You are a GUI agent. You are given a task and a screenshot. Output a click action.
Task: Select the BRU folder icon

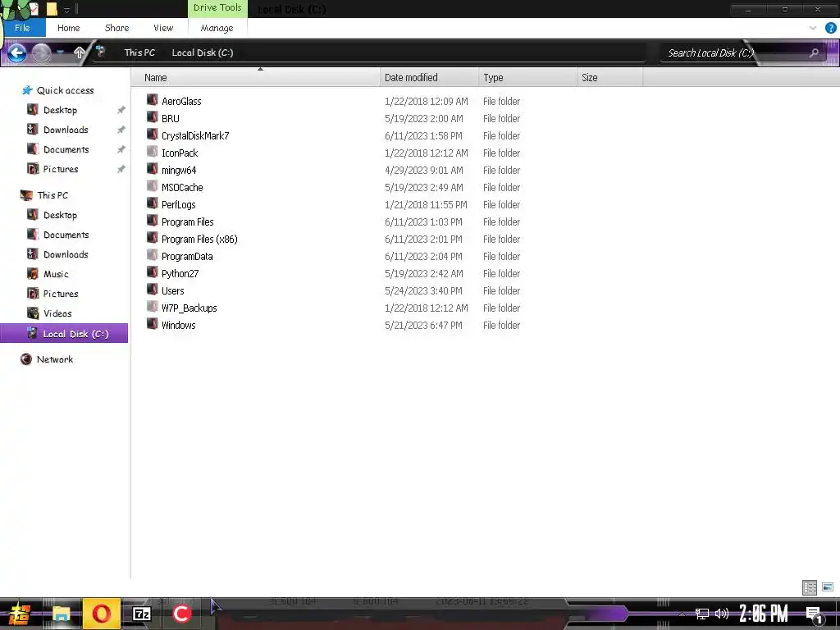tap(152, 117)
